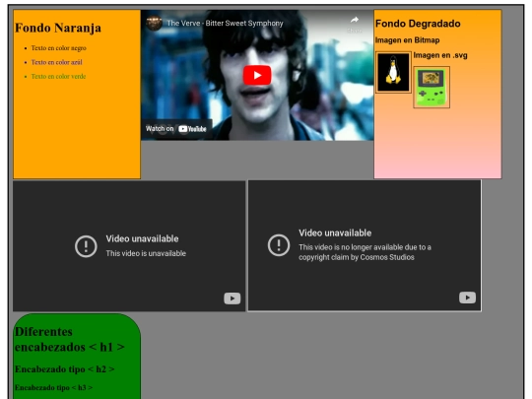The image size is (532, 399).
Task: Select "Encabezado tipo < h3 >" heading
Action: [x=53, y=387]
